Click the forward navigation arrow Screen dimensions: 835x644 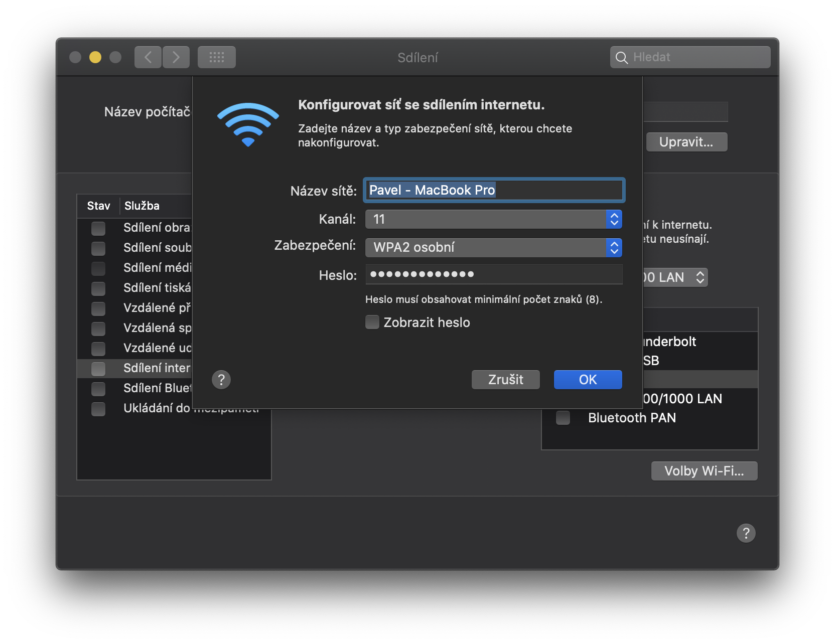tap(176, 57)
